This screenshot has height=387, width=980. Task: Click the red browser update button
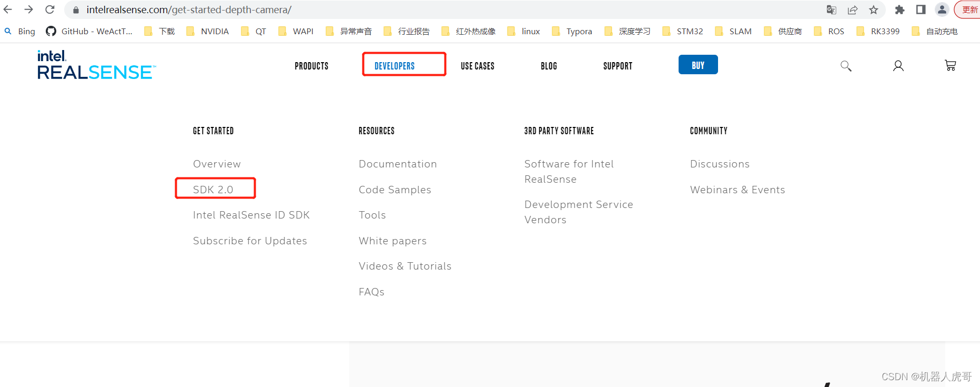click(968, 9)
